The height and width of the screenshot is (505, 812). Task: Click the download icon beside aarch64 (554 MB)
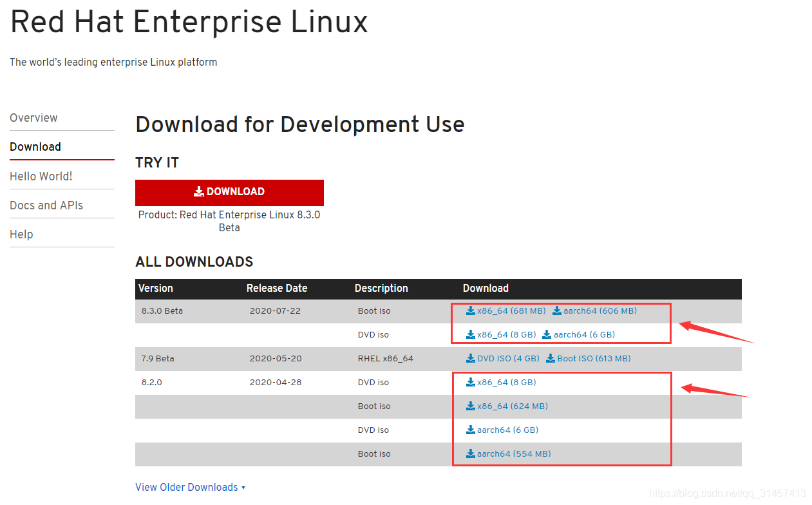pos(469,453)
